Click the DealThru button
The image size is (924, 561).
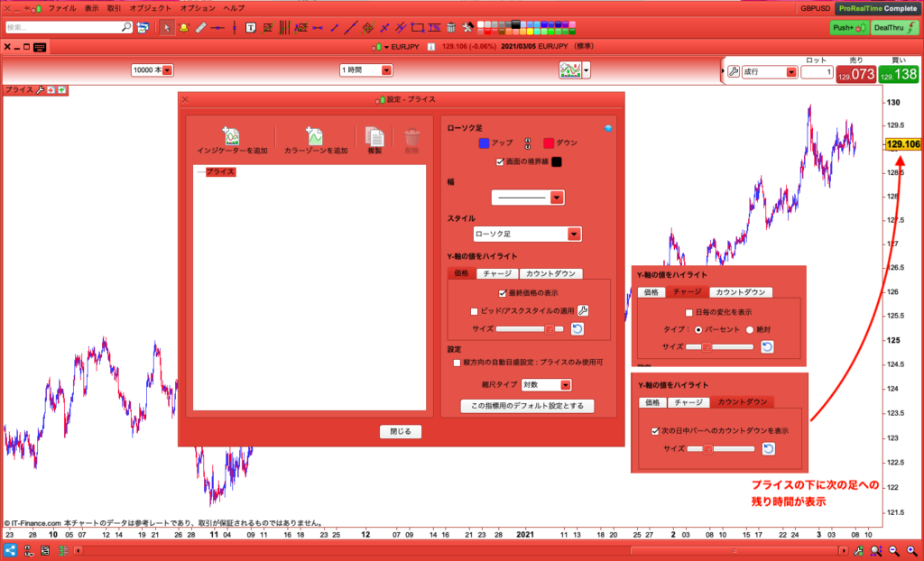pyautogui.click(x=894, y=28)
